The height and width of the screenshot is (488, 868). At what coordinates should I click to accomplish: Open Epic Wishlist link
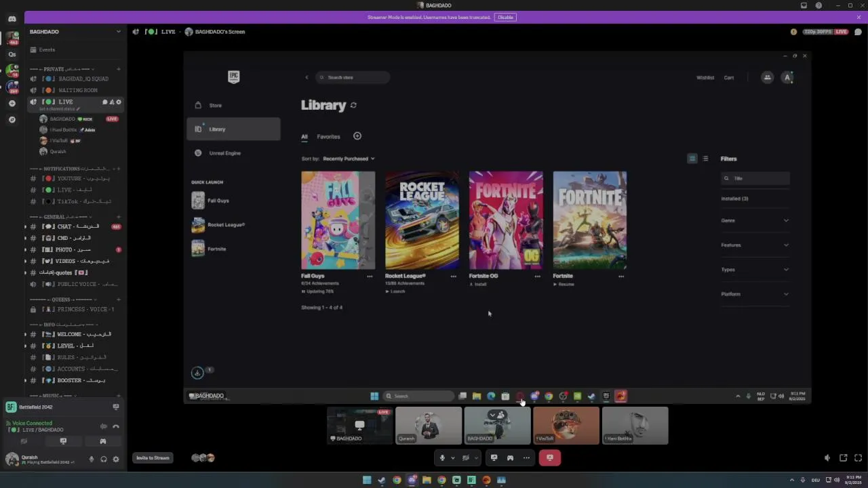(705, 77)
